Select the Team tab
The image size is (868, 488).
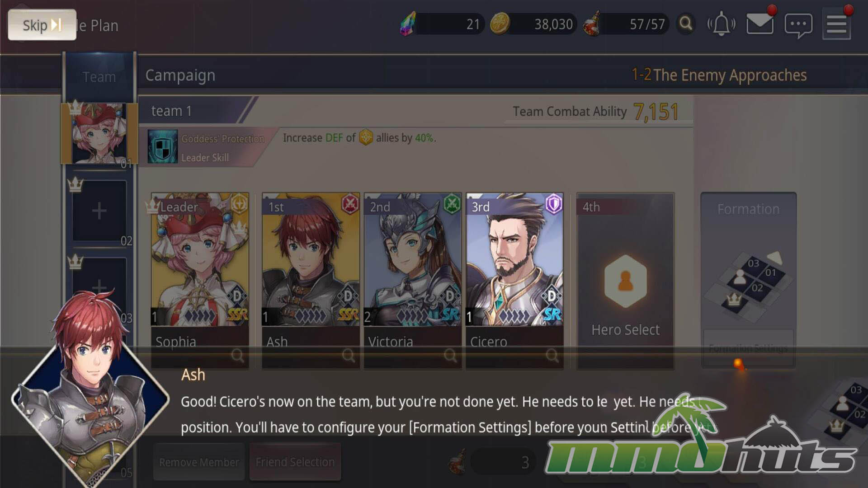click(99, 77)
